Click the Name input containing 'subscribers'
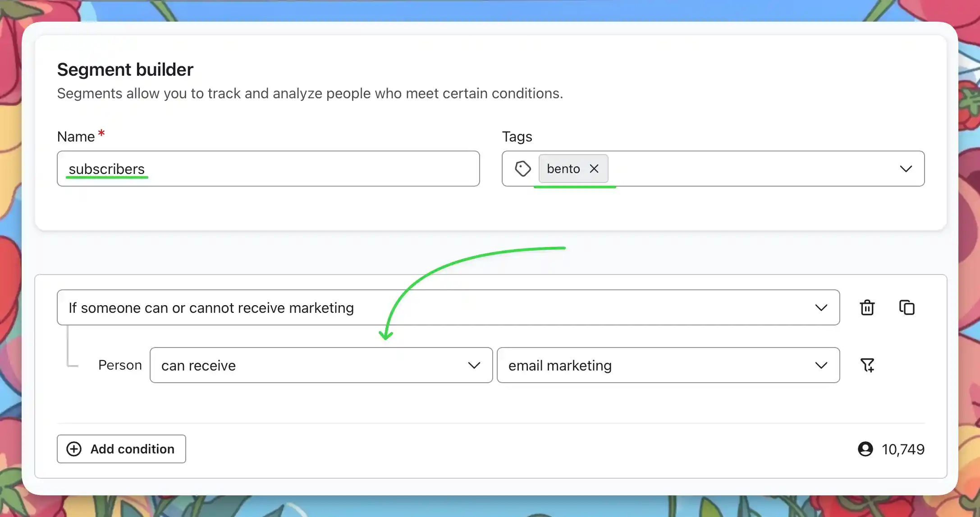Image resolution: width=980 pixels, height=517 pixels. (268, 169)
